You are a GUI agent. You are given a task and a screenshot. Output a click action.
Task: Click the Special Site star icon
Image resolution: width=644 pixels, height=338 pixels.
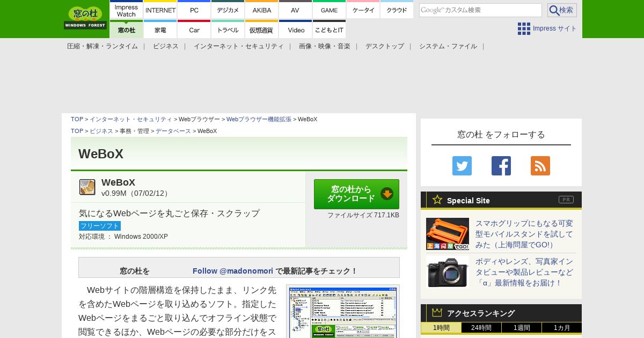(x=437, y=200)
